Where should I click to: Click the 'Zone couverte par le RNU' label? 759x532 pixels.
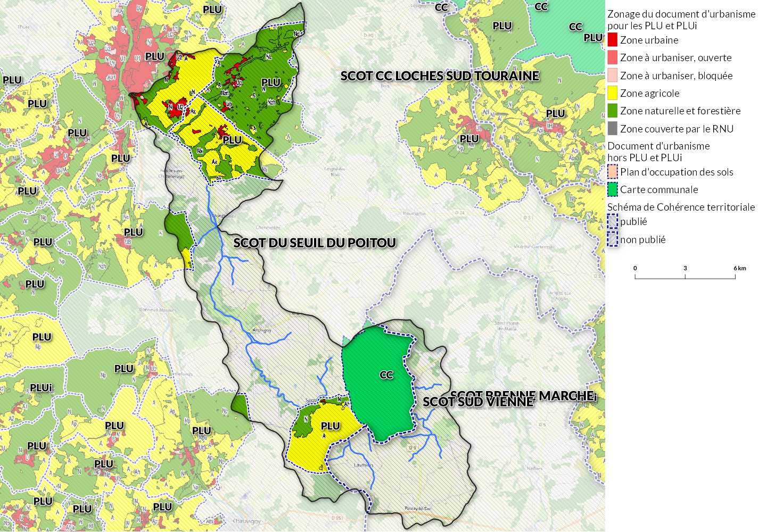click(677, 129)
